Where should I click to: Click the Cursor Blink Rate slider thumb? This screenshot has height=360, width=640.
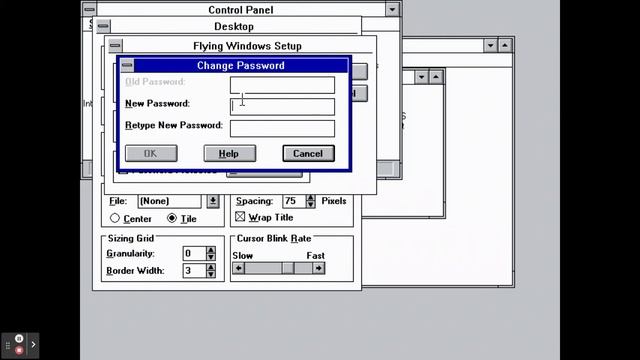pyautogui.click(x=287, y=268)
